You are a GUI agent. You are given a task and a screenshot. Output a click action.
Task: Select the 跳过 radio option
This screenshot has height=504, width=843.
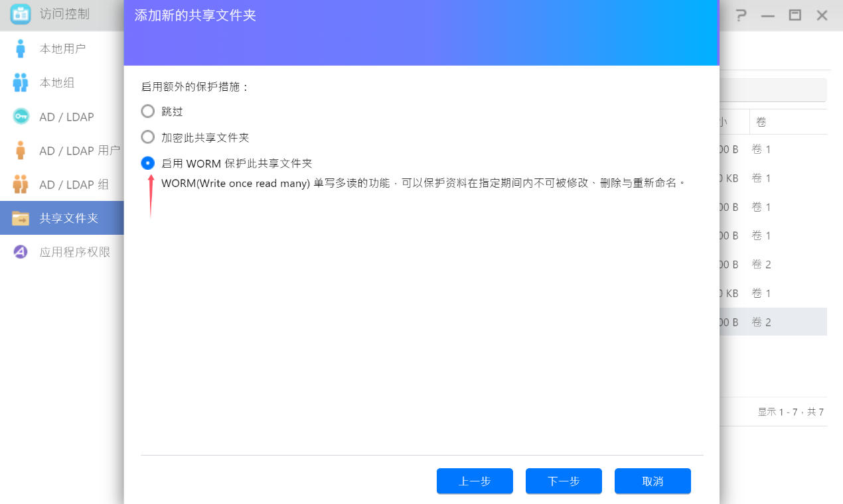coord(148,111)
